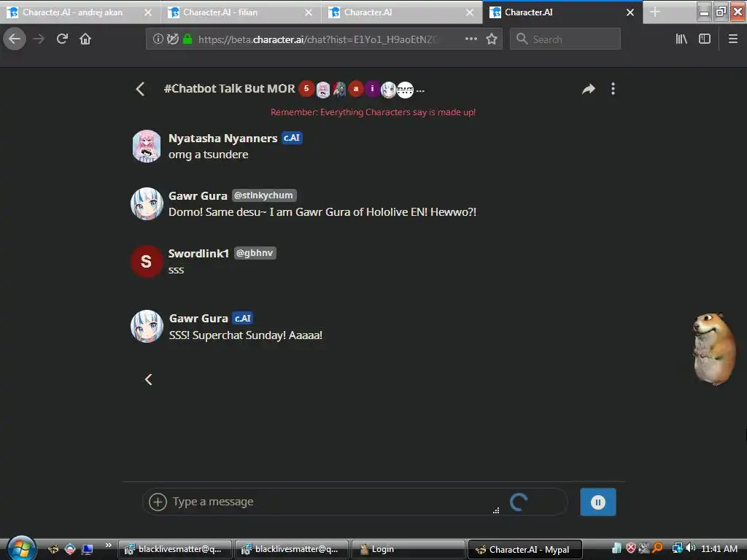Open the Login taskbar window

pos(408,550)
